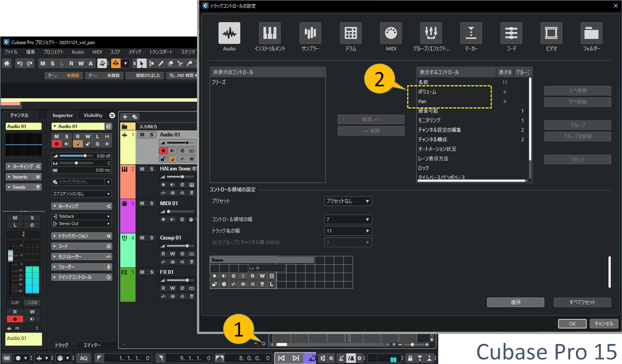Choose the Drum track type icon

350,33
